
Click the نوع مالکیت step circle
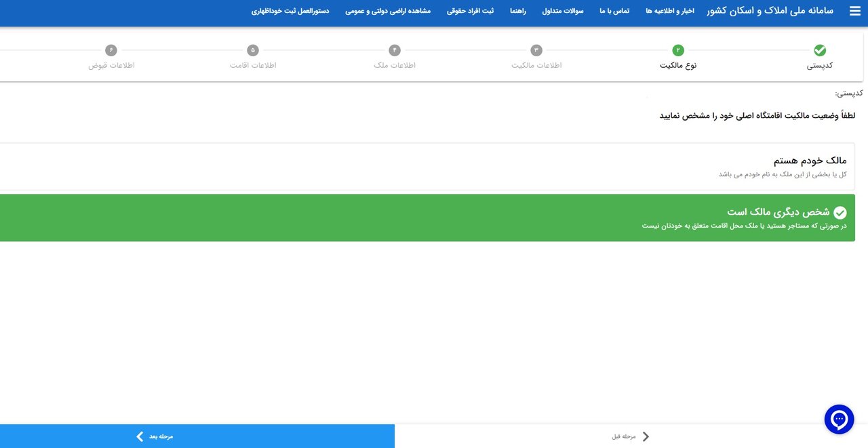tap(677, 49)
